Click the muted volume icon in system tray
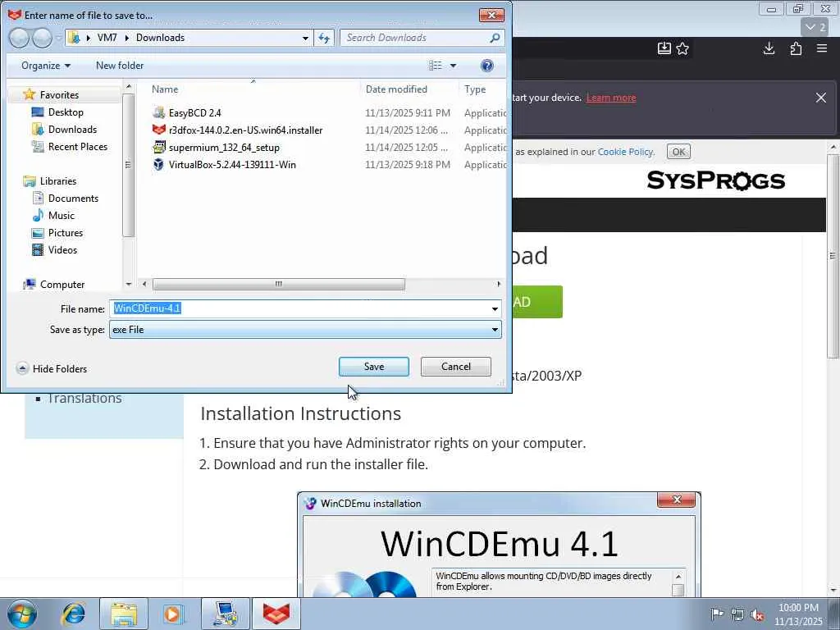The width and height of the screenshot is (840, 630). [757, 614]
